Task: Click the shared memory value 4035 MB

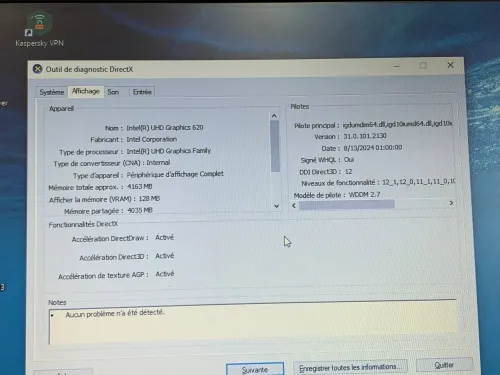Action: tap(140, 210)
